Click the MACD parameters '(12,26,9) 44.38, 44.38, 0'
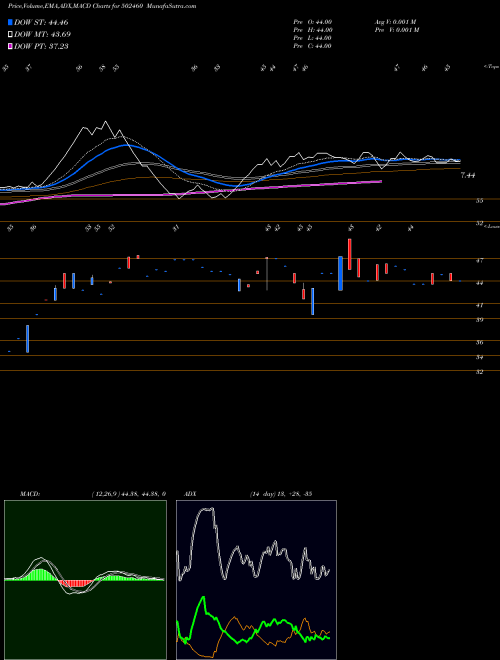The height and width of the screenshot is (660, 500). click(129, 494)
